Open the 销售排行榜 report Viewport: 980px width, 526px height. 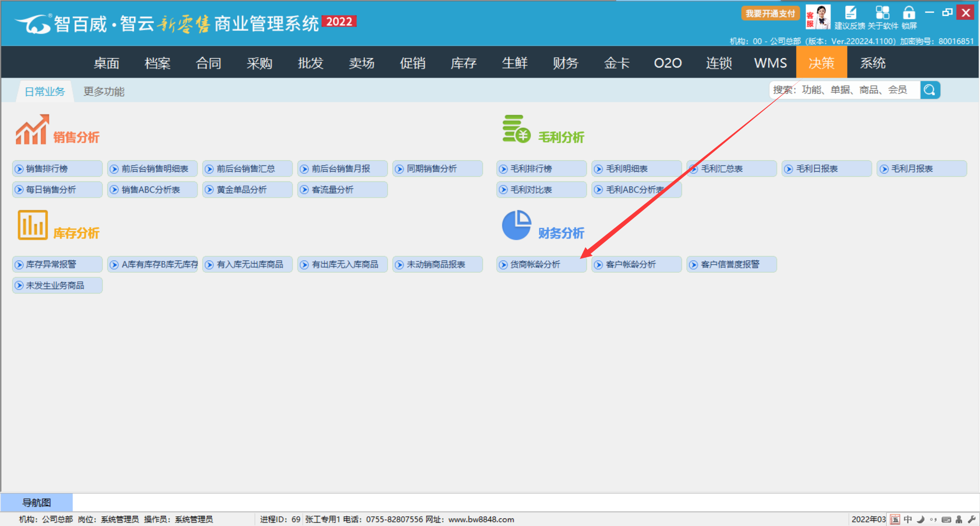pyautogui.click(x=57, y=169)
